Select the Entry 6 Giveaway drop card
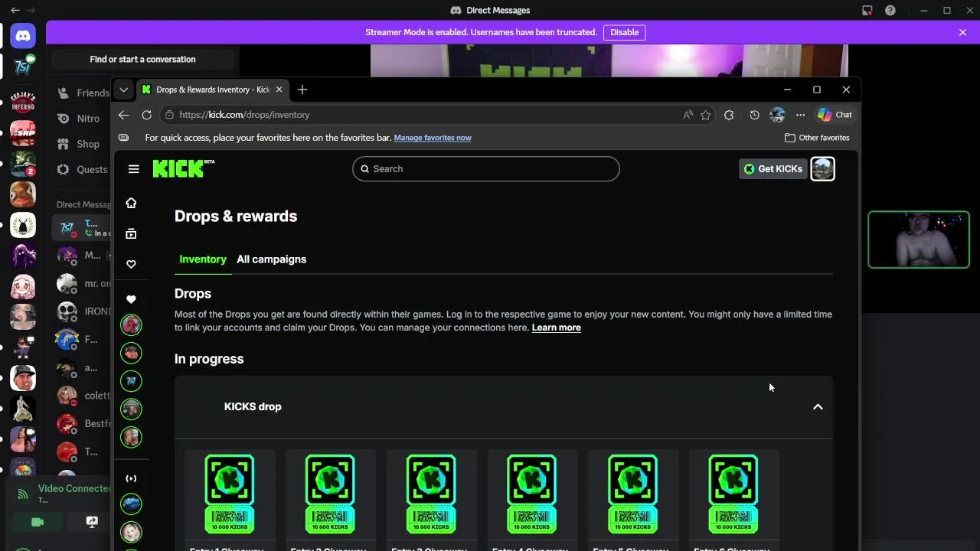This screenshot has width=980, height=551. tap(733, 500)
